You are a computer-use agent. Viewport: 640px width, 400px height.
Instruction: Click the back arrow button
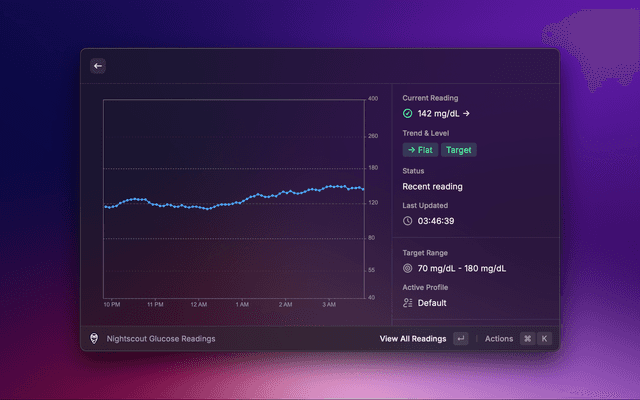(98, 66)
